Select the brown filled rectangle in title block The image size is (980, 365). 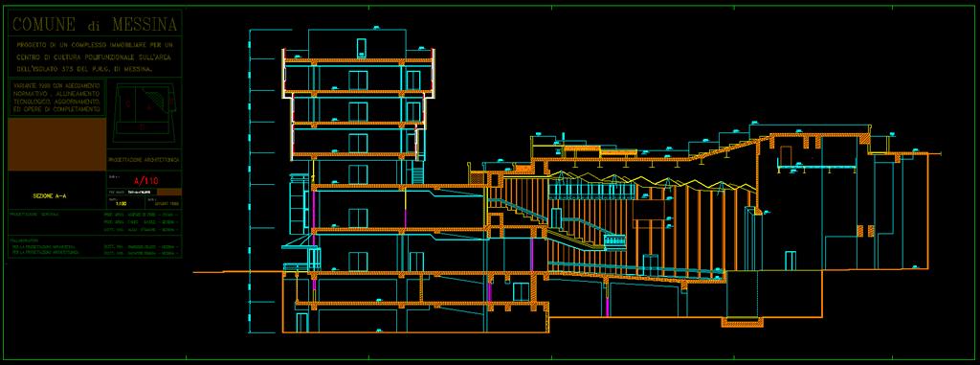click(56, 145)
